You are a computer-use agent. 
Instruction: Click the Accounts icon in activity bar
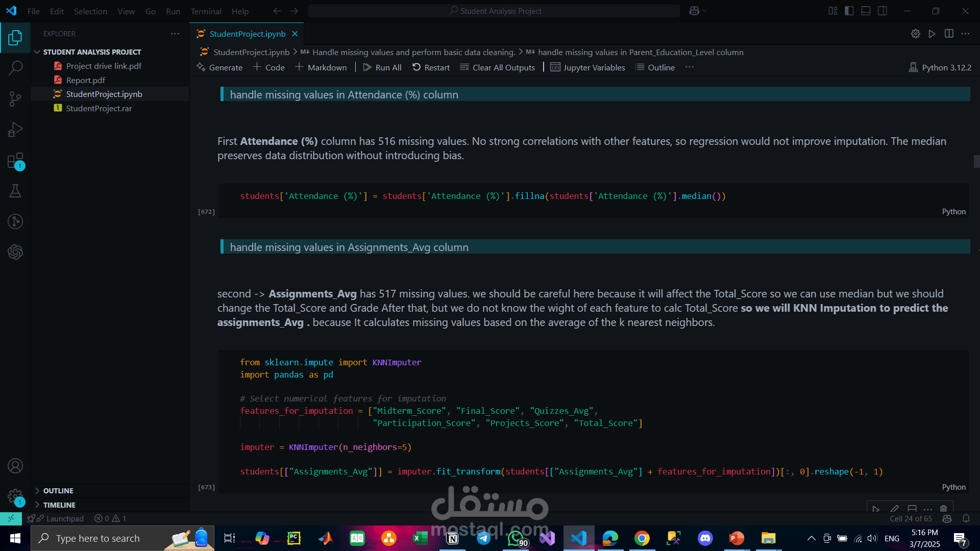(x=15, y=466)
